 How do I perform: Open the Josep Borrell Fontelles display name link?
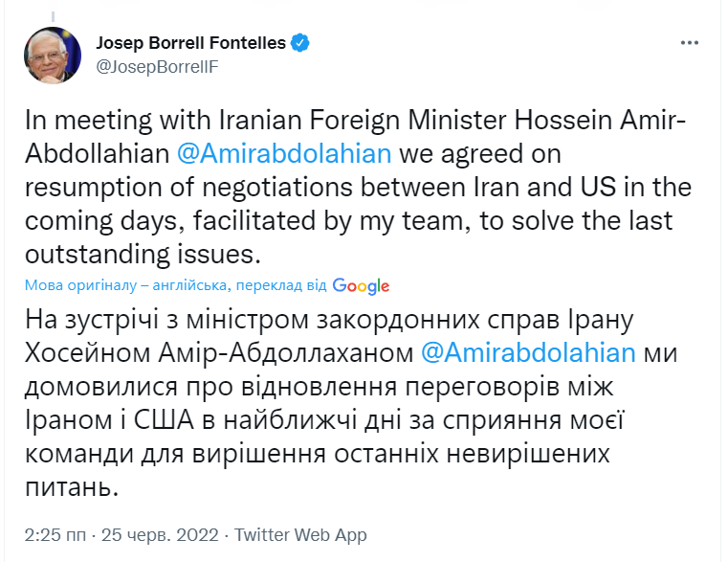[x=191, y=43]
